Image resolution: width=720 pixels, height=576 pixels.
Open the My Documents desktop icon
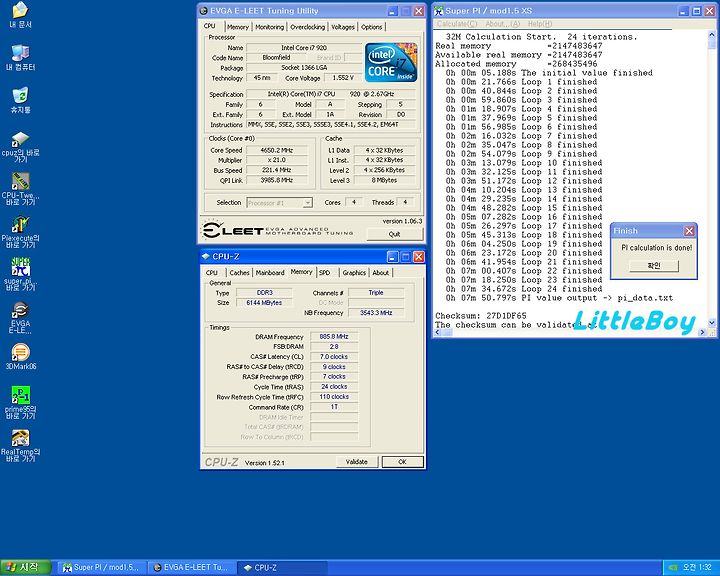coord(20,15)
